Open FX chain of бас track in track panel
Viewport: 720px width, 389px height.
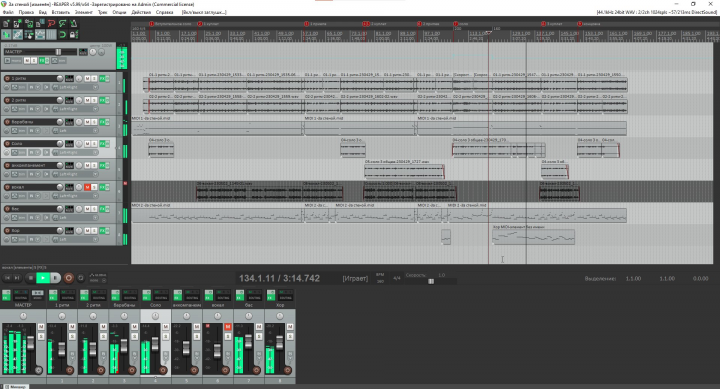pyautogui.click(x=102, y=209)
